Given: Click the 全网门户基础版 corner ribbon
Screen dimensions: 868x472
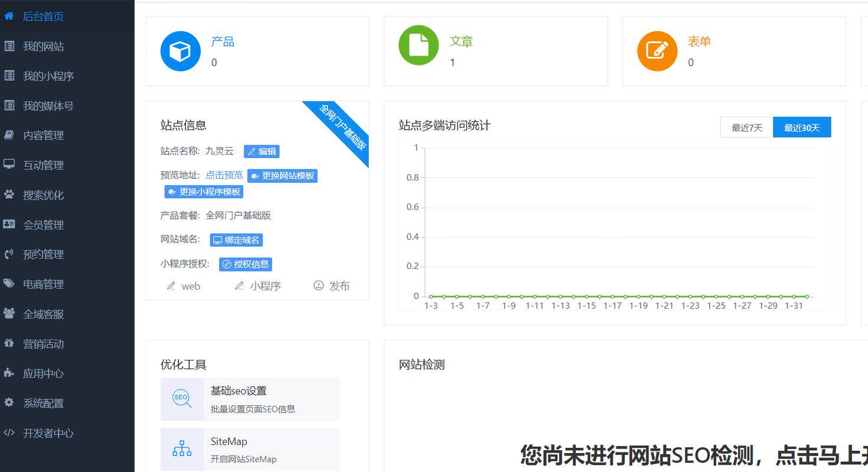Looking at the screenshot, I should (x=342, y=127).
